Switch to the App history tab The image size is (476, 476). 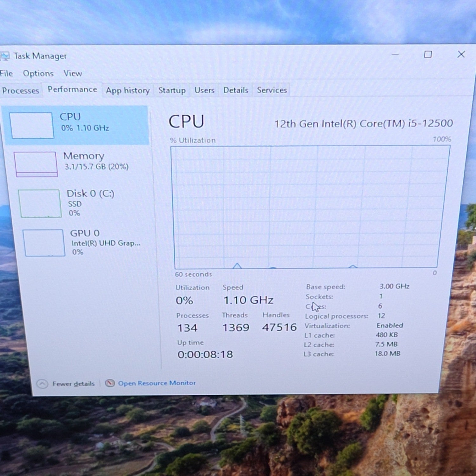pyautogui.click(x=128, y=90)
